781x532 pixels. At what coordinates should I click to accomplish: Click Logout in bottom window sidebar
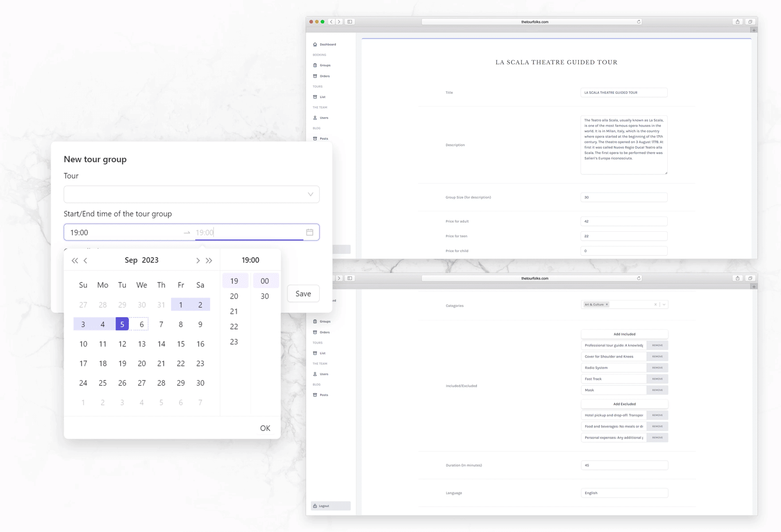point(331,506)
